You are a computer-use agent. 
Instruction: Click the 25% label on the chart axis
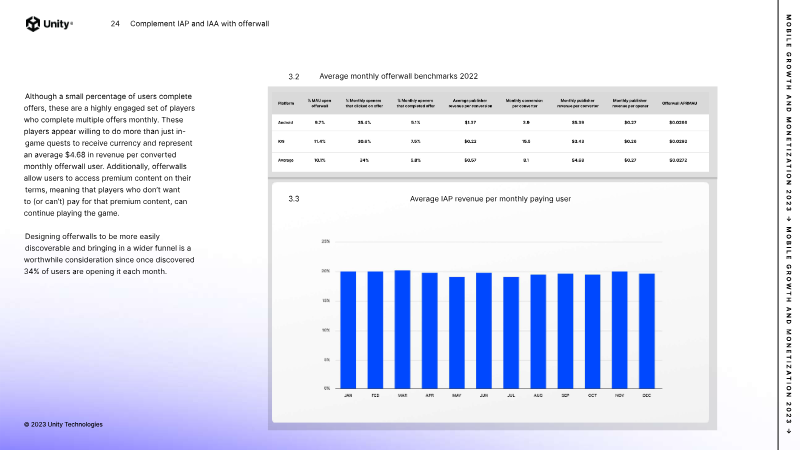(x=325, y=242)
